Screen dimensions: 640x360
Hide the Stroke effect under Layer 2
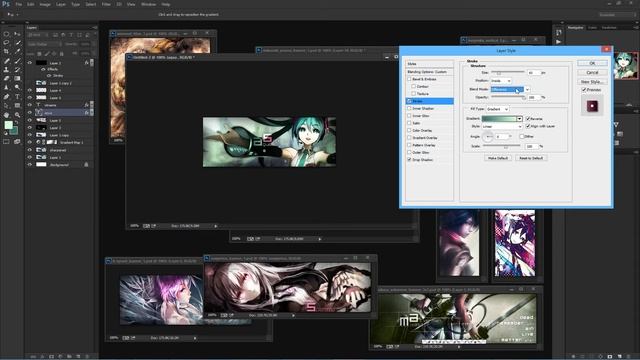[49, 76]
